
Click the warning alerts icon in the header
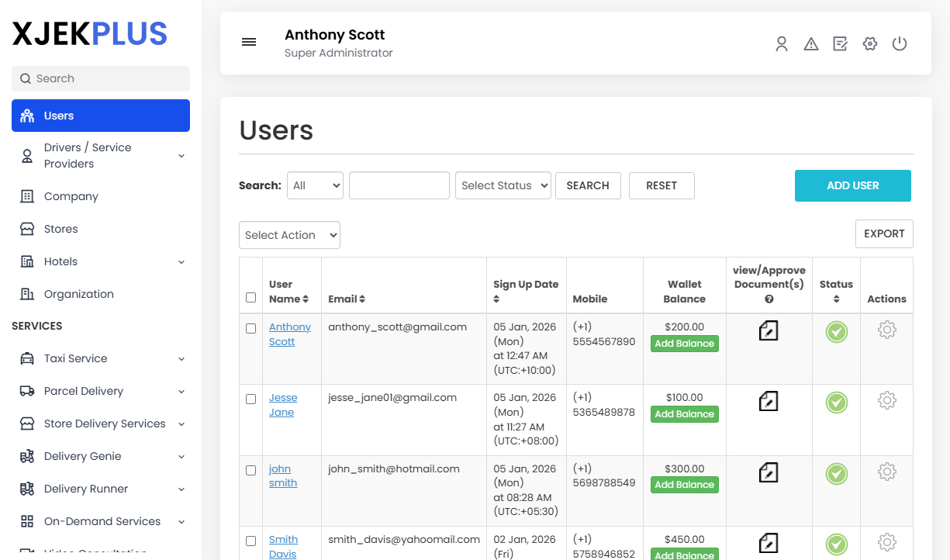pyautogui.click(x=811, y=44)
